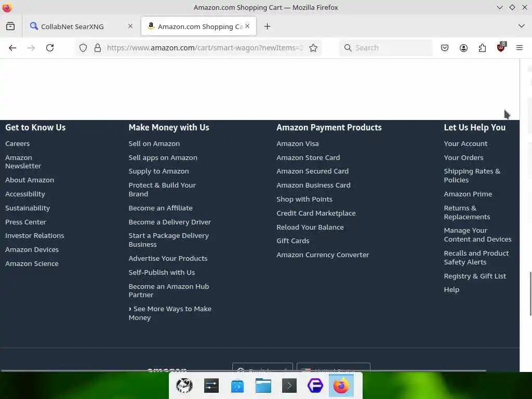Open Self-Publish with Us
This screenshot has width=532, height=399.
[x=162, y=272]
